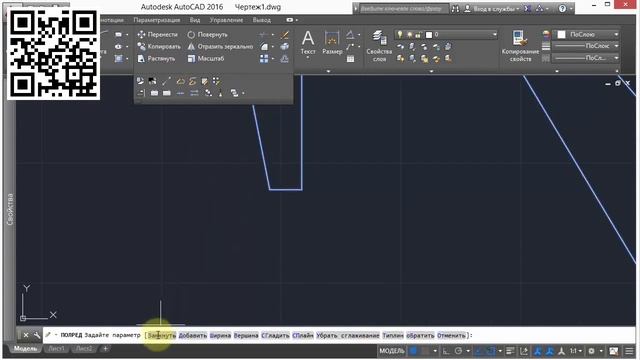Toggle layer freeze sun icon in layer dropdown
Screen dimensions: 640x360
point(409,35)
